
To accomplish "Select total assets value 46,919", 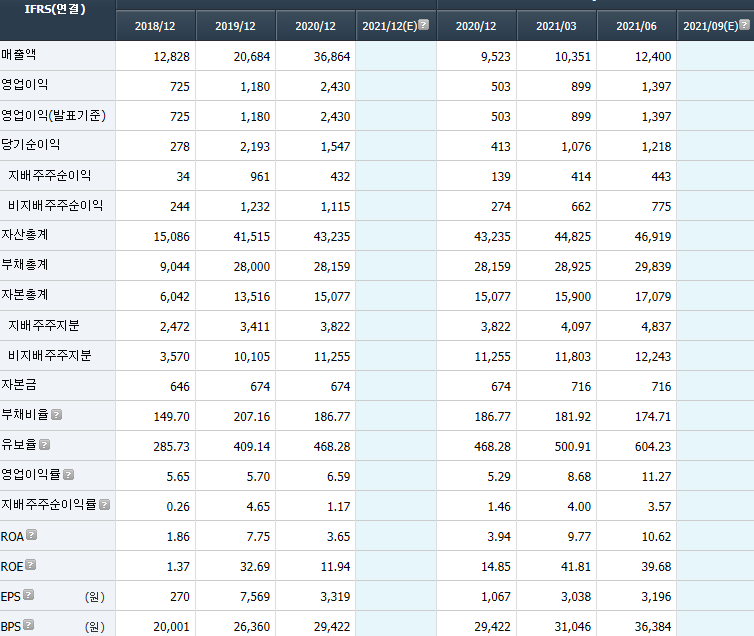I will tap(653, 237).
